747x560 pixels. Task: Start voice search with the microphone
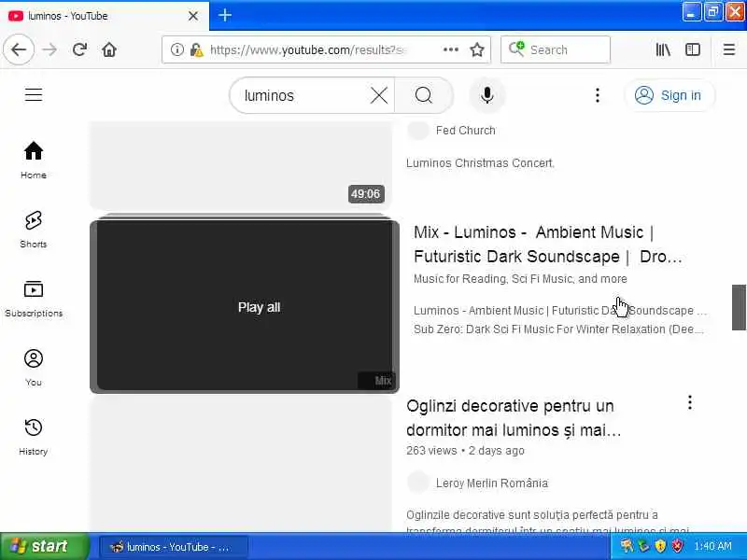tap(486, 95)
